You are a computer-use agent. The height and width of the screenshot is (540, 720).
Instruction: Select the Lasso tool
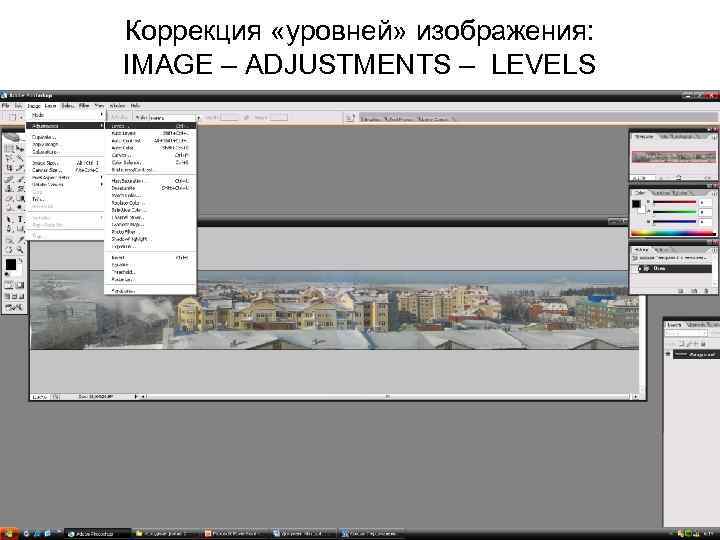(x=9, y=158)
